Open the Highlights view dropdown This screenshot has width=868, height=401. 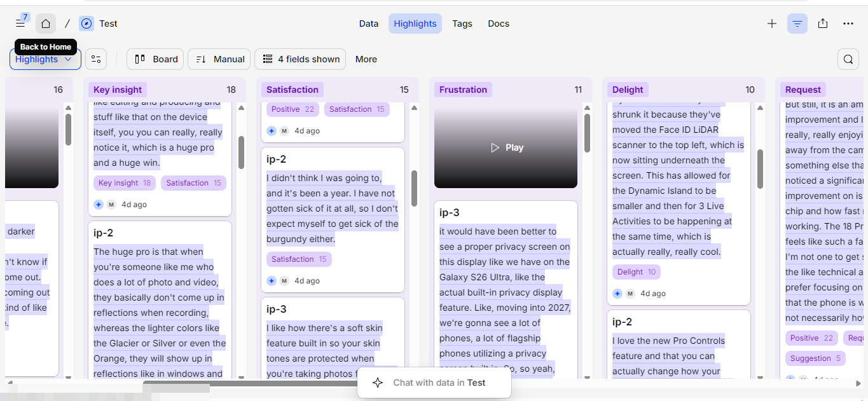click(x=45, y=59)
